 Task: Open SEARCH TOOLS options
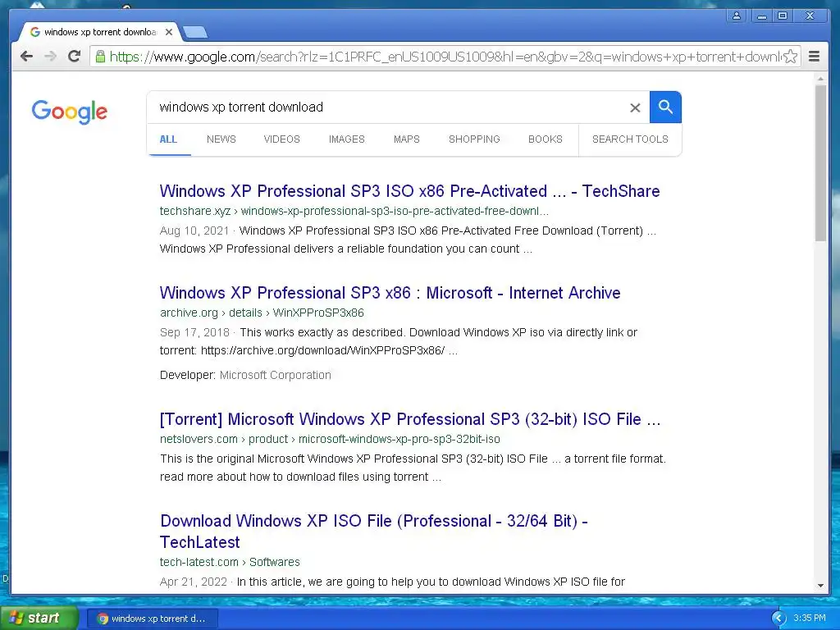coord(630,139)
